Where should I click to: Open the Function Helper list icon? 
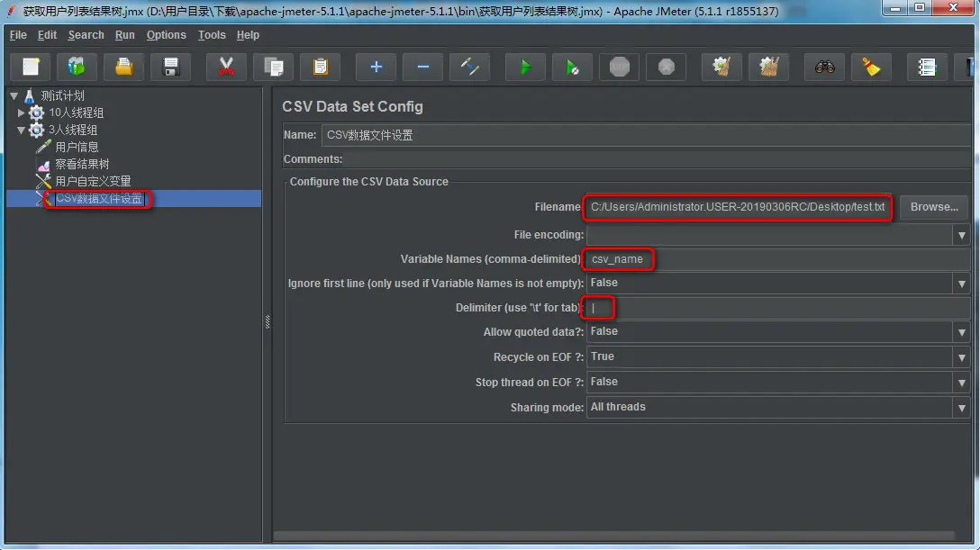pyautogui.click(x=927, y=67)
